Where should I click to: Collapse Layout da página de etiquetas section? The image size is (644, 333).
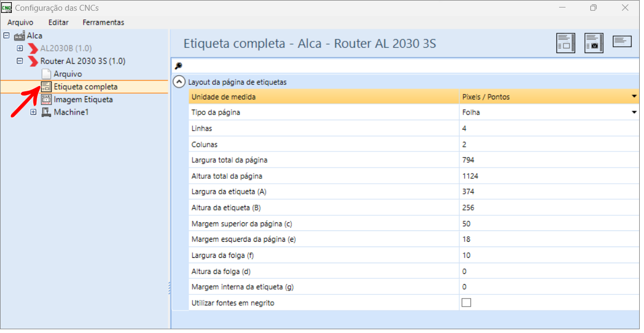click(179, 82)
